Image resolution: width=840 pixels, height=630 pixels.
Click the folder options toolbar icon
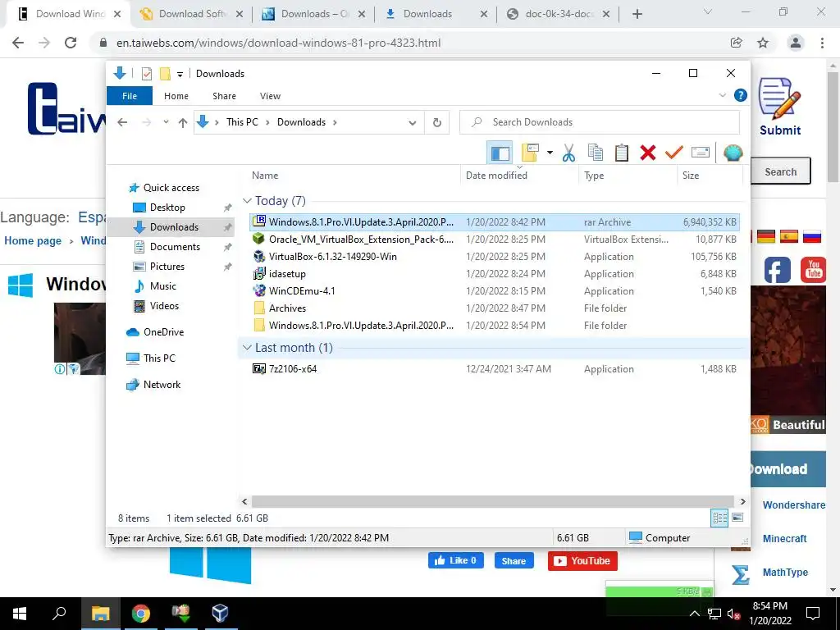[x=530, y=153]
